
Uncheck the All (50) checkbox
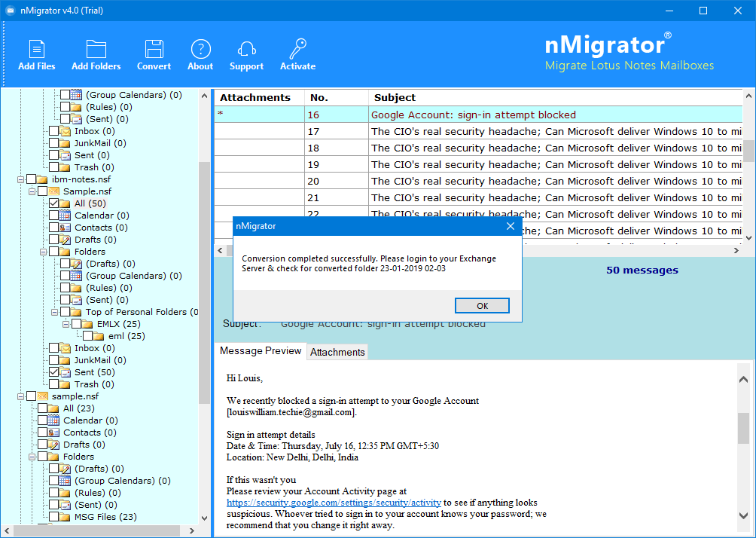54,203
